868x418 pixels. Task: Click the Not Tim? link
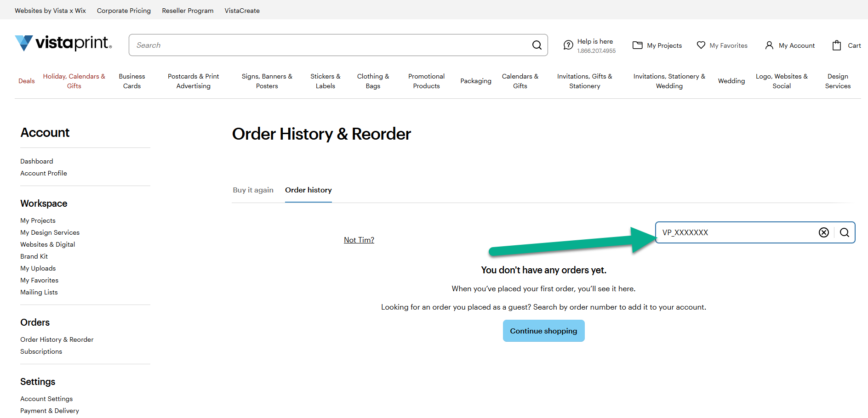click(359, 240)
